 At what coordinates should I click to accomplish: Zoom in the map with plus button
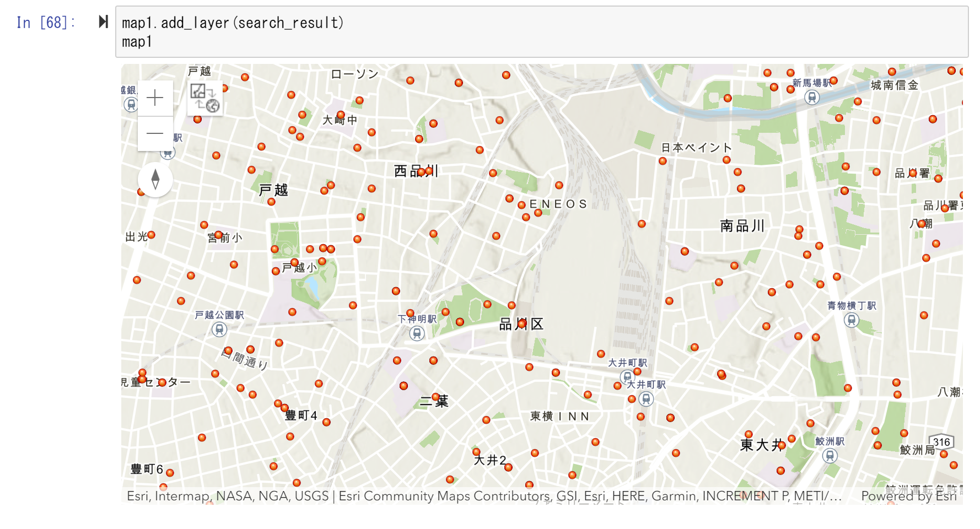pyautogui.click(x=155, y=98)
